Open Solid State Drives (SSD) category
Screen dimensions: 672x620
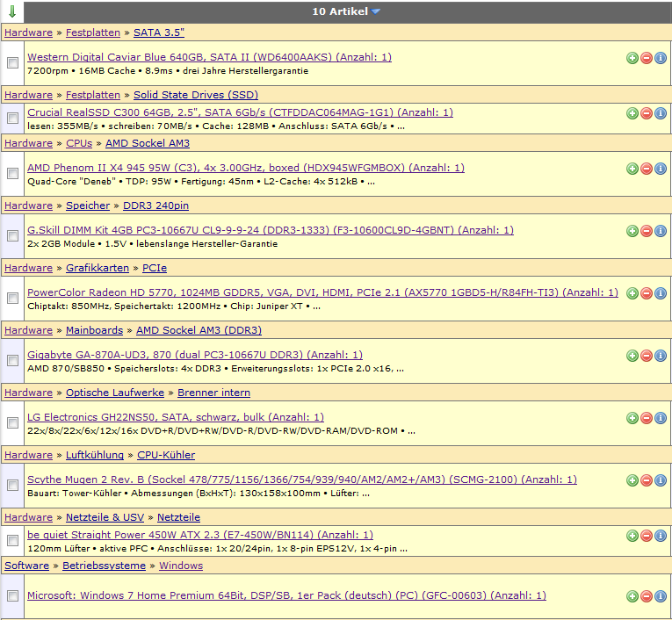pyautogui.click(x=196, y=95)
